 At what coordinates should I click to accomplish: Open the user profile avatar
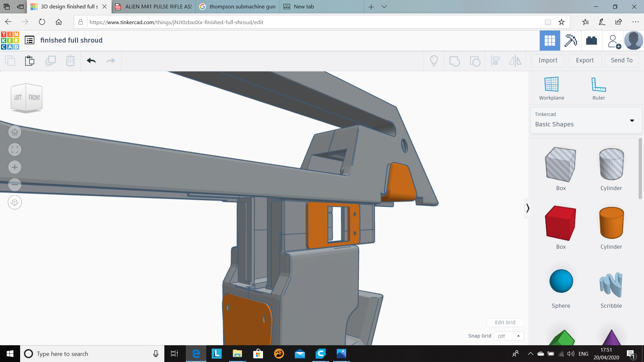633,41
